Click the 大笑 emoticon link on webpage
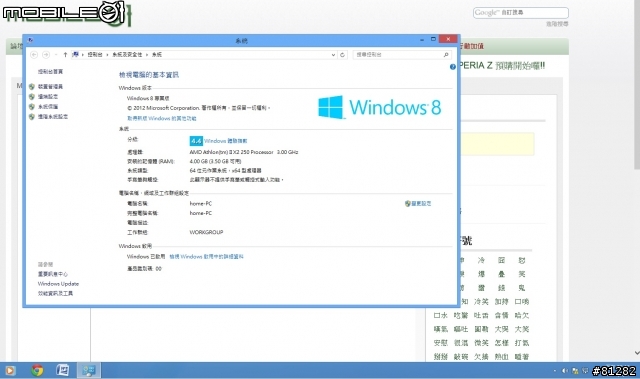640x379 pixels. pyautogui.click(x=522, y=329)
